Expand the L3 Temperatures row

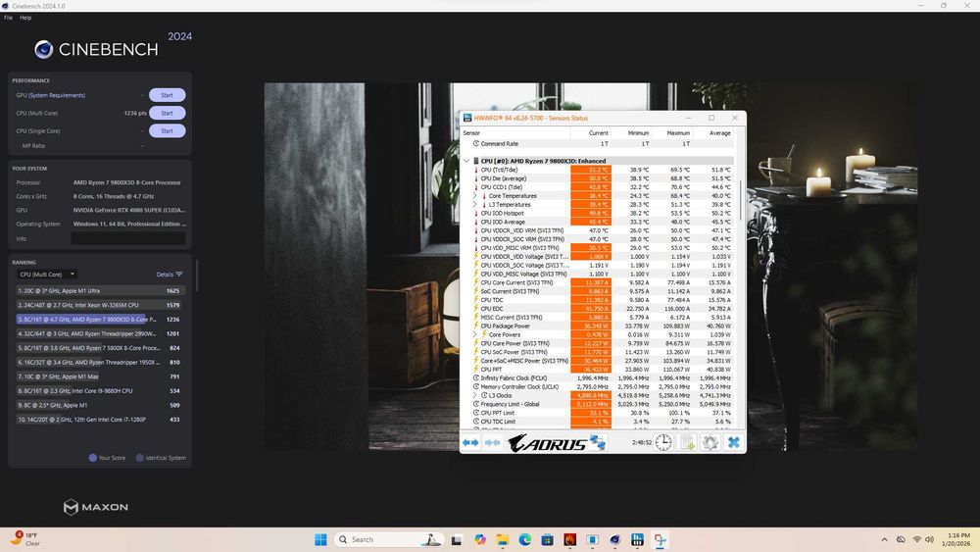click(474, 204)
